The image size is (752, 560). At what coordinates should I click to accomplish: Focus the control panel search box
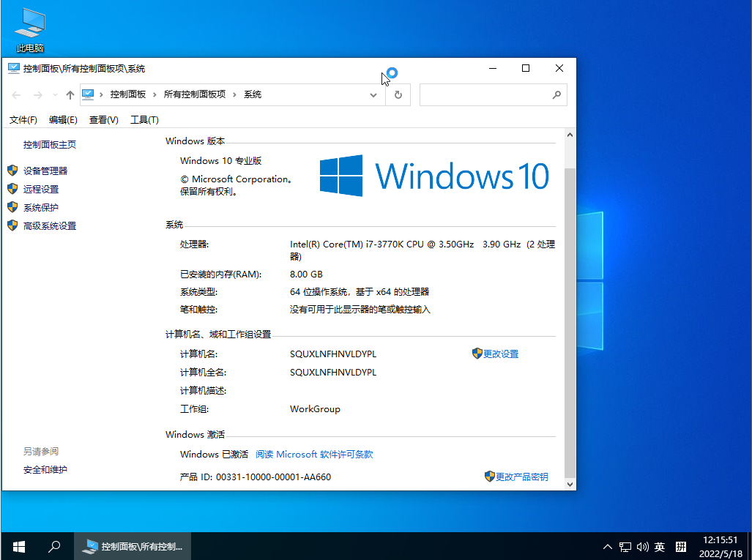click(493, 95)
